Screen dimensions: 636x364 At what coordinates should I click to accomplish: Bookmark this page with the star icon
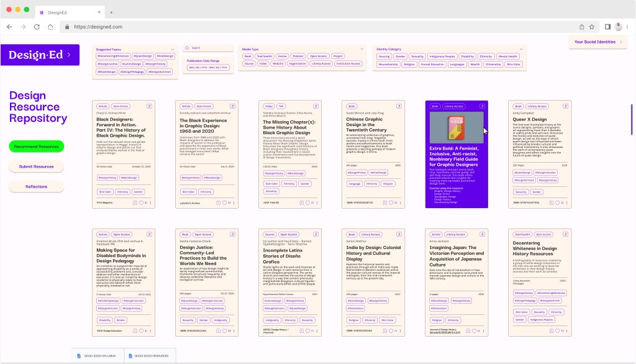point(592,27)
